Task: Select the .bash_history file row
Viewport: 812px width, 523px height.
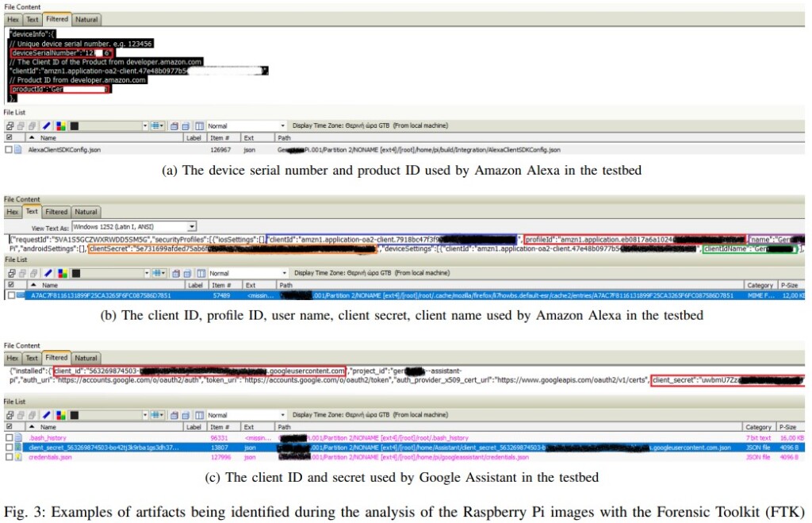Action: click(404, 438)
